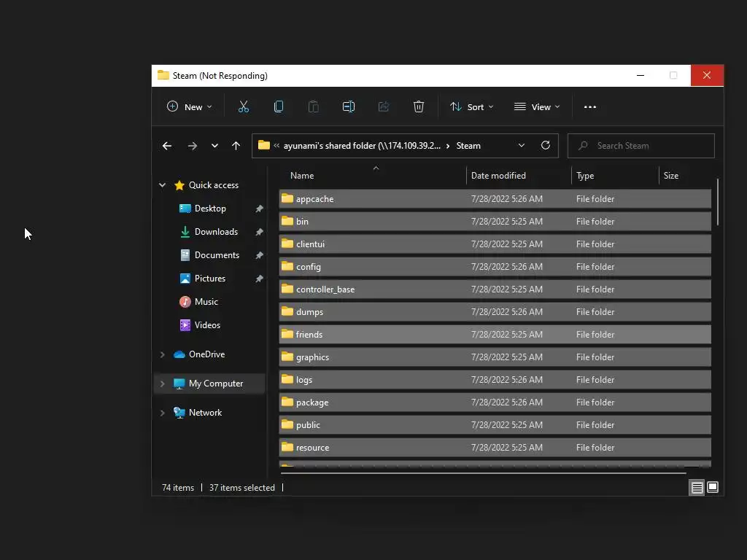Select the dumps folder row
The height and width of the screenshot is (560, 747).
coord(495,312)
